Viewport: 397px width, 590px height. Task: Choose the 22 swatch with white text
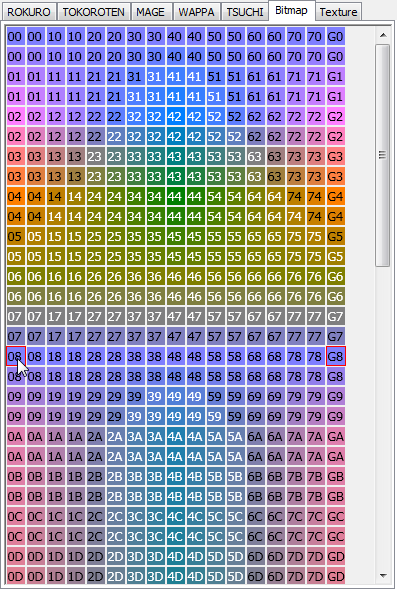click(116, 136)
